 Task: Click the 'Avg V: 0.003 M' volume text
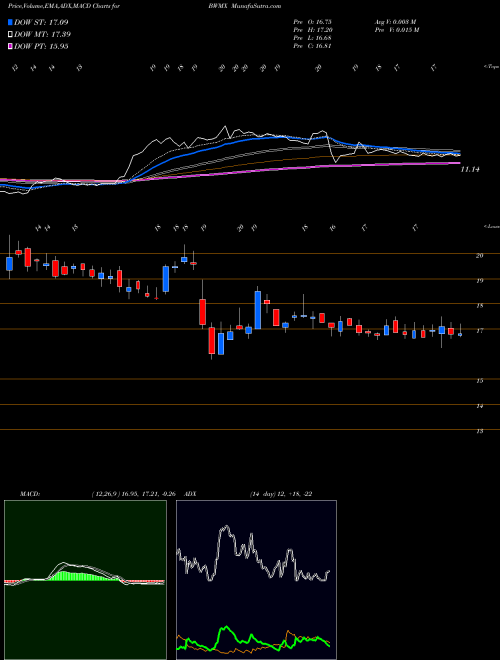(395, 22)
